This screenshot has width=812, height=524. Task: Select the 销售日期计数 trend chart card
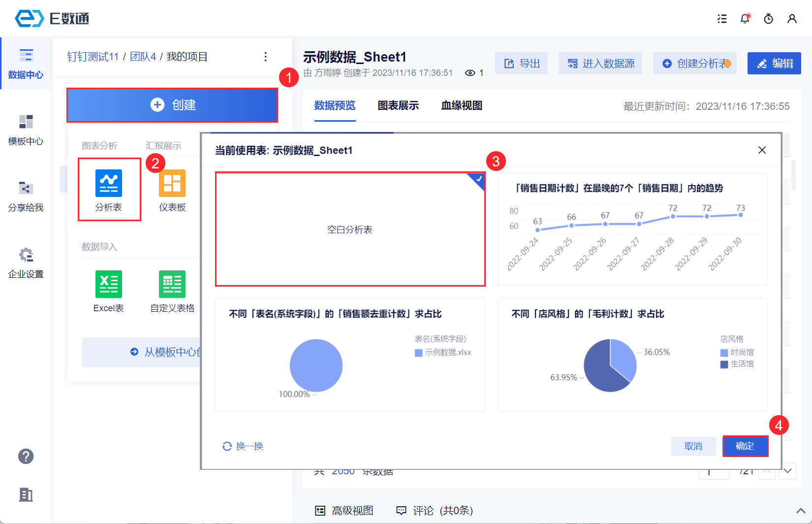[632, 229]
